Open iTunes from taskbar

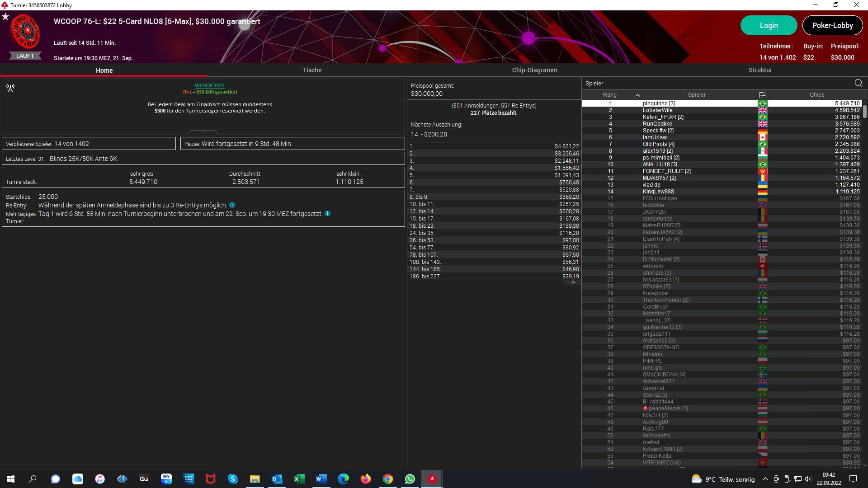[x=100, y=479]
